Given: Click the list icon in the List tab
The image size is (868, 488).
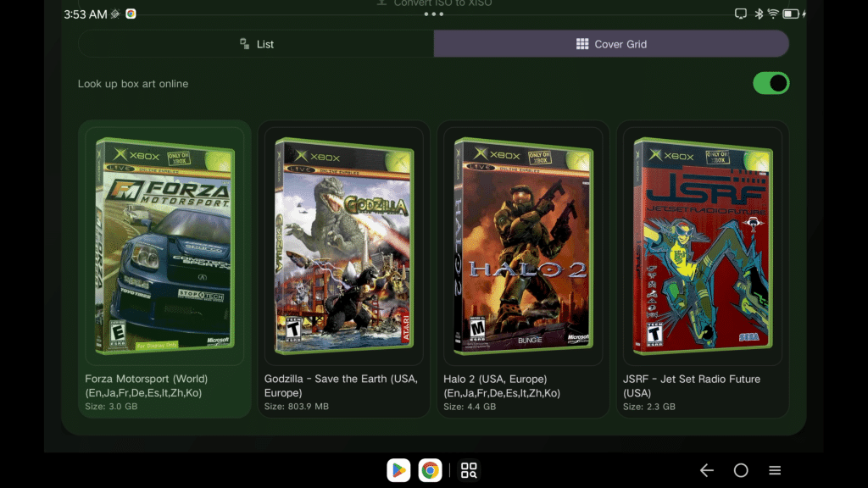Looking at the screenshot, I should 244,44.
